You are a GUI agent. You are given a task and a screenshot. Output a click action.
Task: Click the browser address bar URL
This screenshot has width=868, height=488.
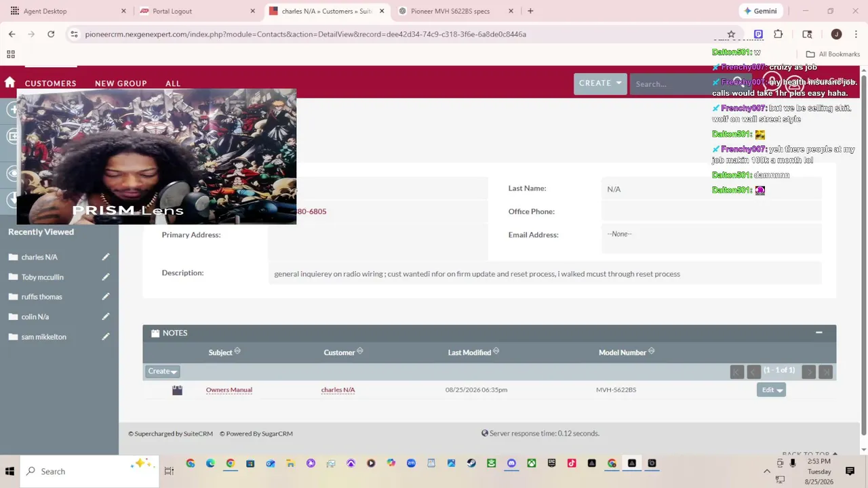click(x=305, y=34)
